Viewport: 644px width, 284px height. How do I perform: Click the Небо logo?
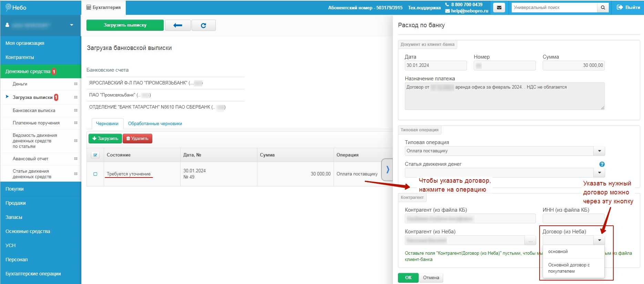click(x=16, y=7)
